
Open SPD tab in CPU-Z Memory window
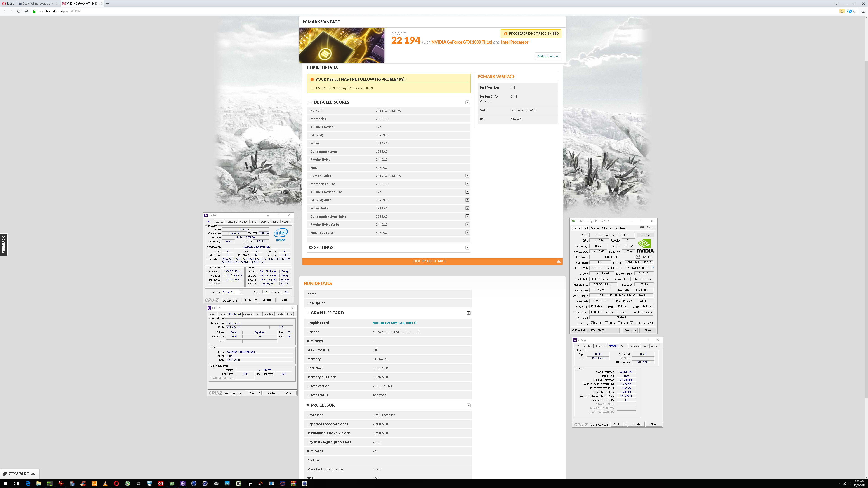click(x=623, y=346)
